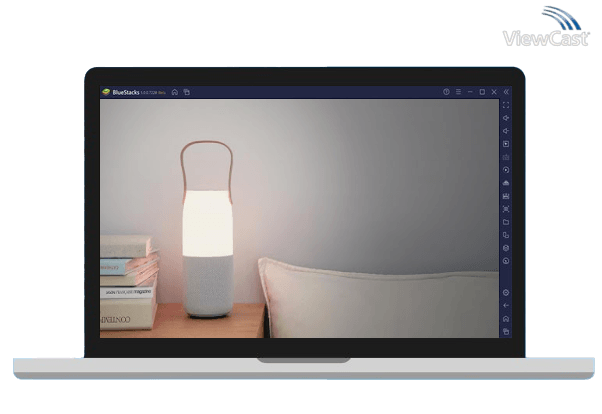Minimize the BlueStacks window
The width and height of the screenshot is (602, 414).
coord(470,92)
